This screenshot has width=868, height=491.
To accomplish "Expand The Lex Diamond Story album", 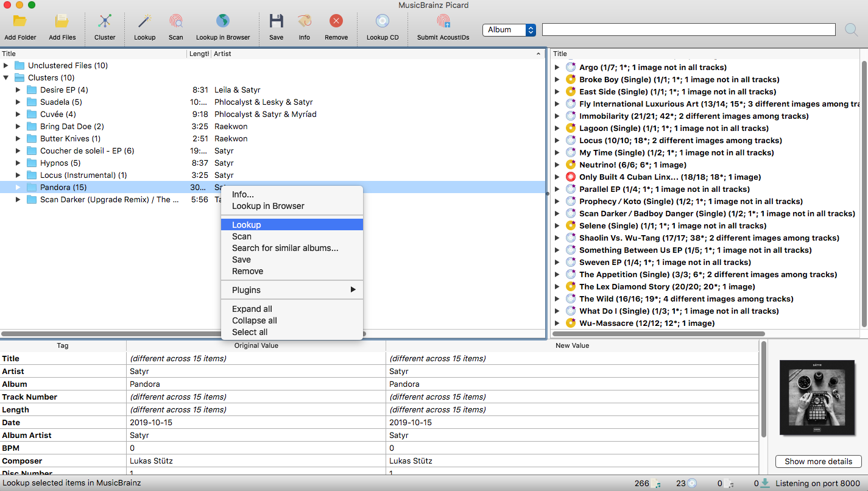I will point(557,286).
